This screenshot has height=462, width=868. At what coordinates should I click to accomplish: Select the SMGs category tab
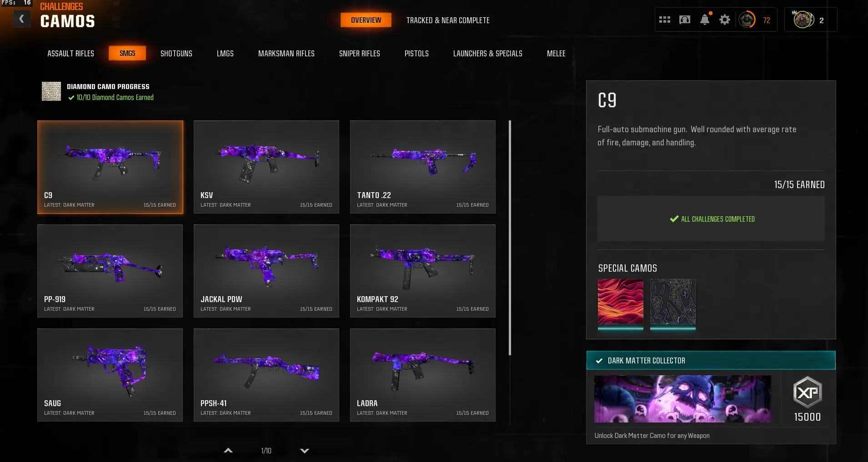point(127,53)
